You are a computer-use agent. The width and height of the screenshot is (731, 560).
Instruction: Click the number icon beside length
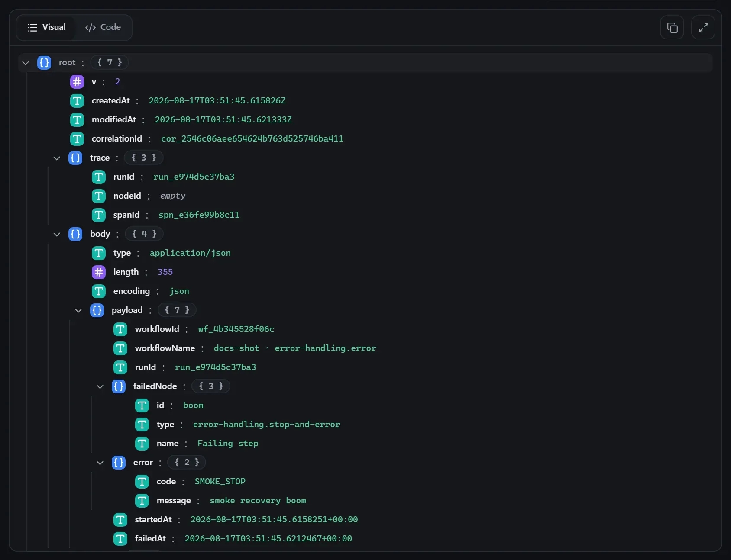point(99,272)
